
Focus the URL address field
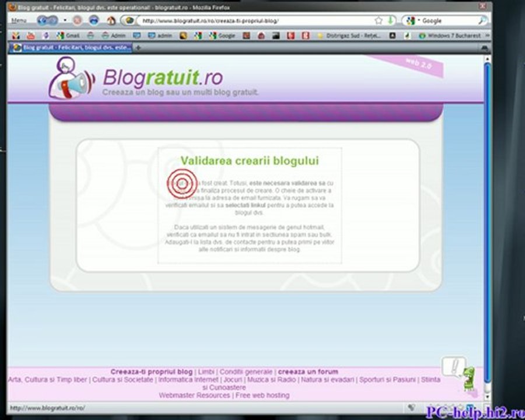pos(255,21)
